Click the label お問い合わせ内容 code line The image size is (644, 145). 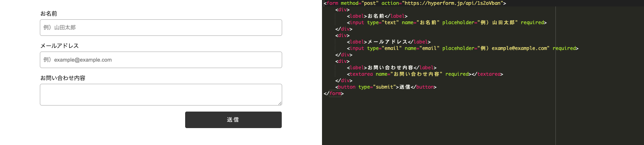(392, 68)
